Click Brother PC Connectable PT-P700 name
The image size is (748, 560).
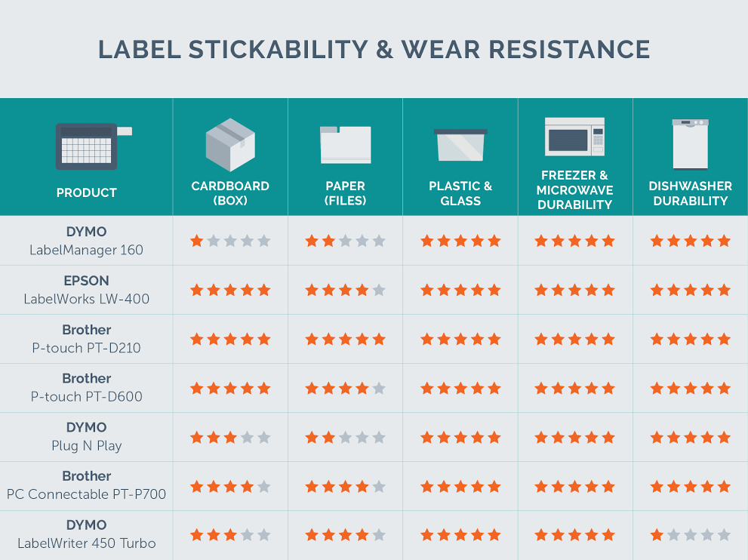pos(87,485)
